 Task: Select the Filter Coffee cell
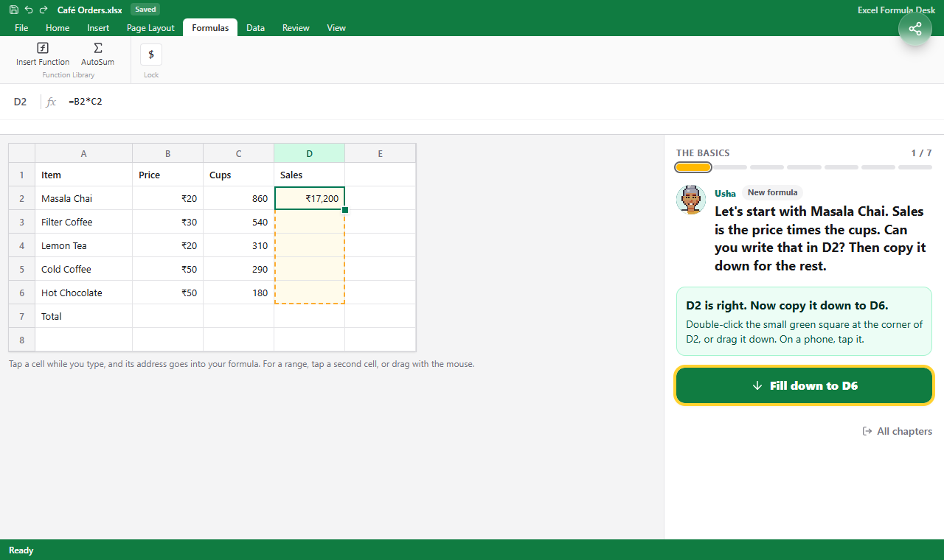[84, 222]
